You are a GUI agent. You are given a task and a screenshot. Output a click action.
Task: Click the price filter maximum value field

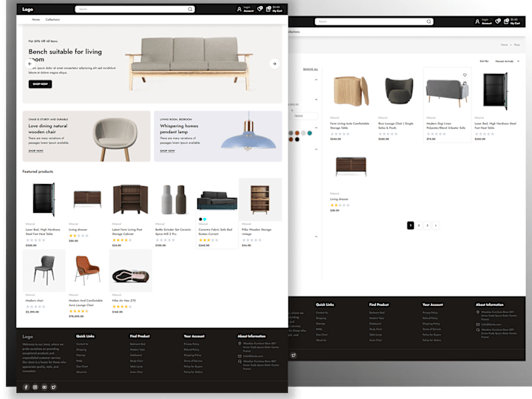coord(303,116)
